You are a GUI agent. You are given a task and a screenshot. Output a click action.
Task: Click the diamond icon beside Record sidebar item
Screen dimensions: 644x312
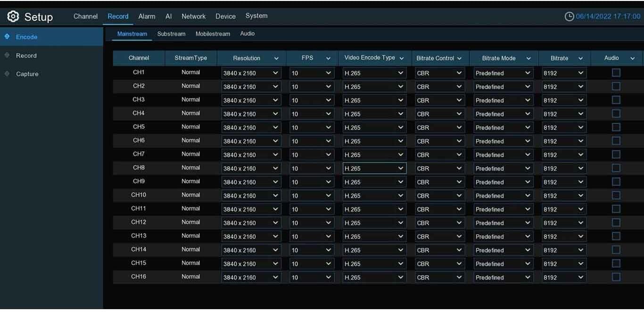7,55
